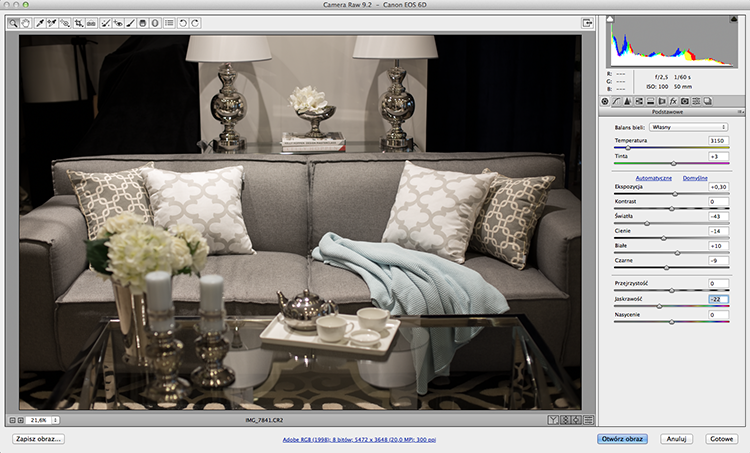The image size is (750, 453).
Task: Choose the Radial Filter tool
Action: tap(155, 23)
